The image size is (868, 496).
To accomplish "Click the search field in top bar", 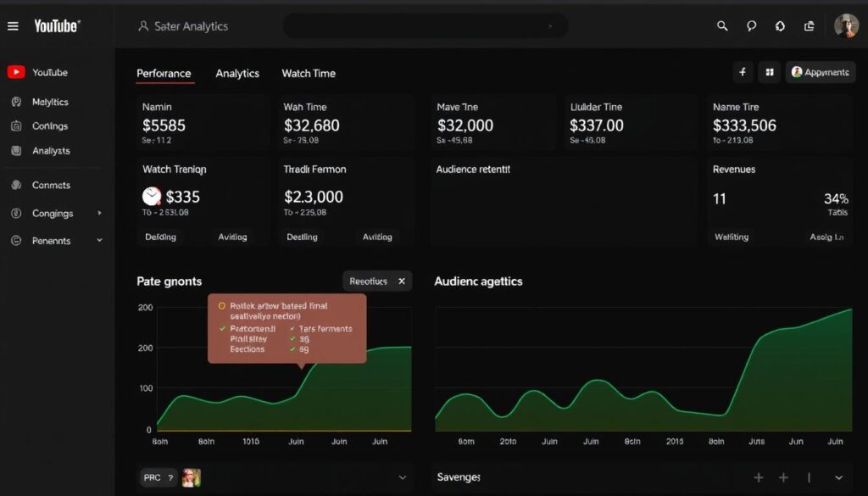I will [x=424, y=26].
